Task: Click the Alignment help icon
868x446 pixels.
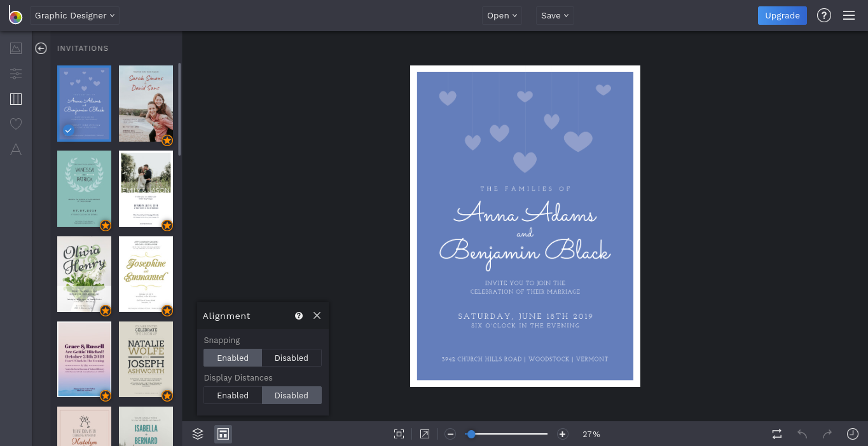Action: (299, 316)
